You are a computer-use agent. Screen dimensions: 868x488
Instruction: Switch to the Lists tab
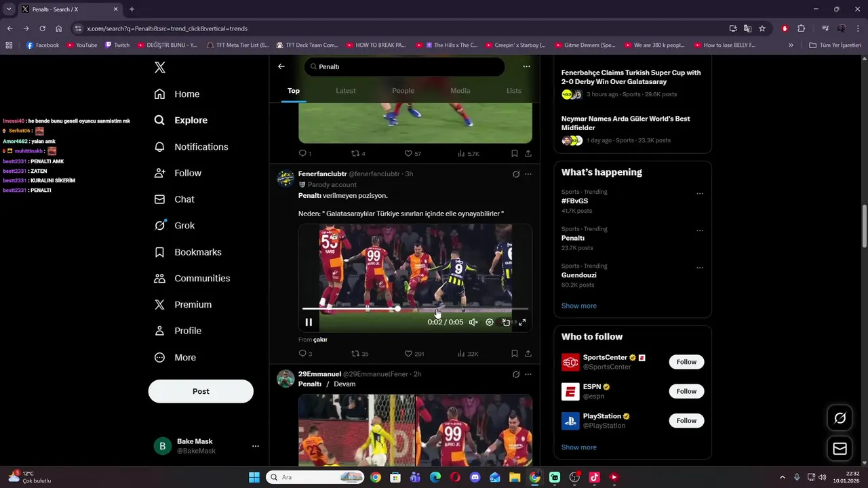coord(514,91)
